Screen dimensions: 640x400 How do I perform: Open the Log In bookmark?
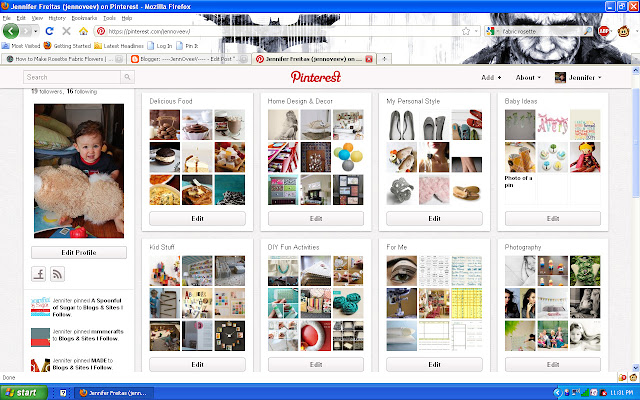click(160, 46)
